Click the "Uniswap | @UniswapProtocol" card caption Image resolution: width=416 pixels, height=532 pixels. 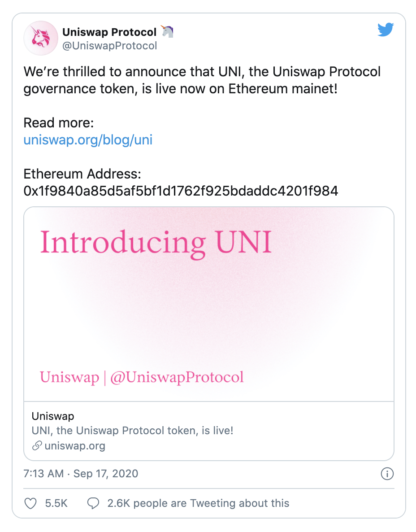142,377
